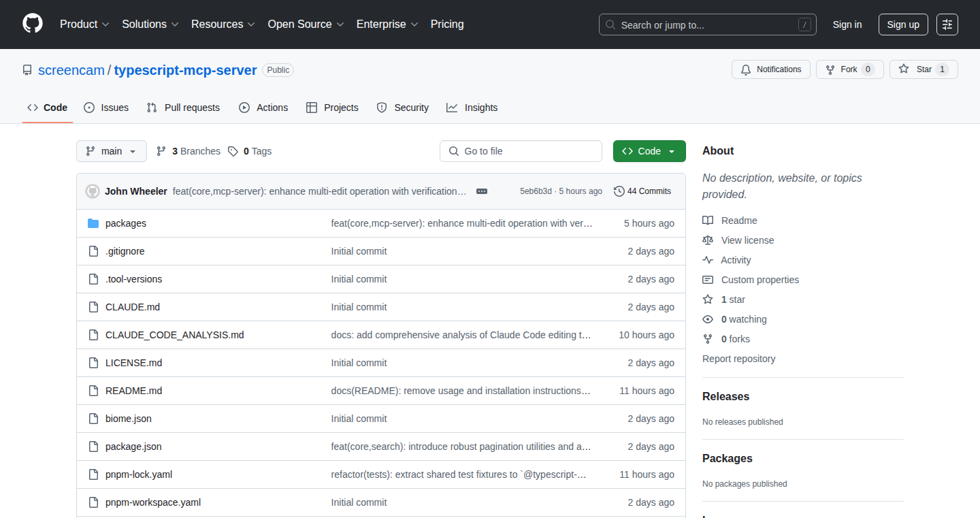Click the Go to file input

(521, 151)
